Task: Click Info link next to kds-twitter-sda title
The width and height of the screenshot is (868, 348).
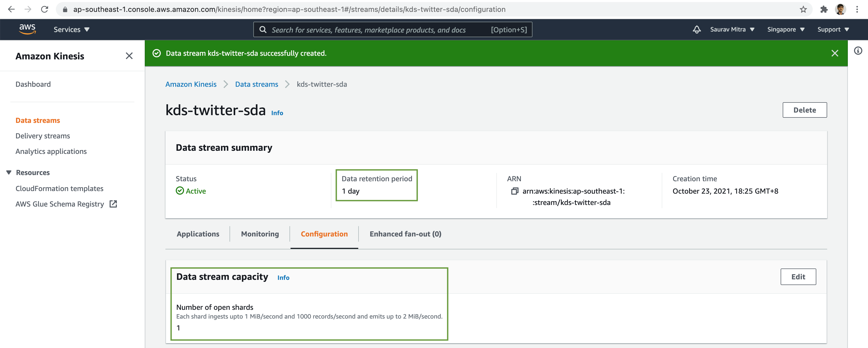Action: point(277,113)
